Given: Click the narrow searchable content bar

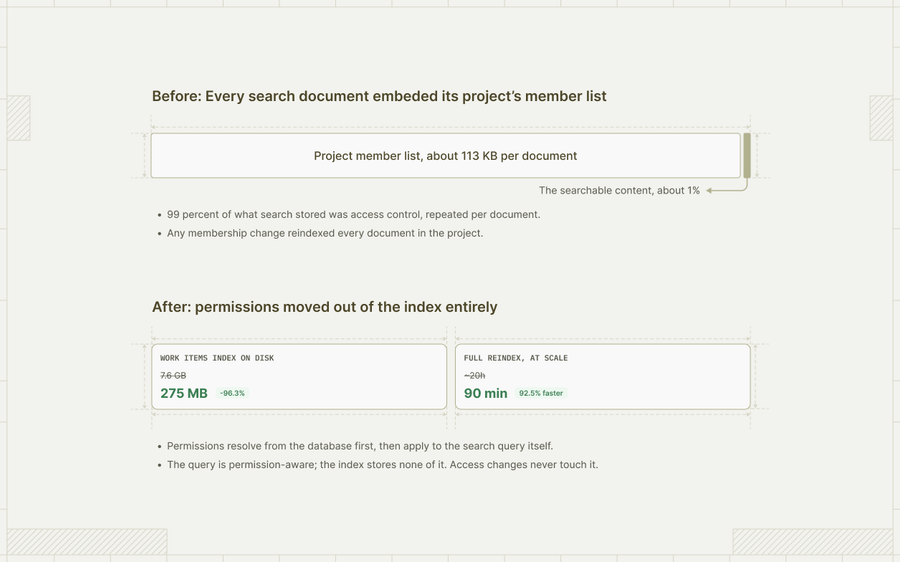Looking at the screenshot, I should 747,156.
